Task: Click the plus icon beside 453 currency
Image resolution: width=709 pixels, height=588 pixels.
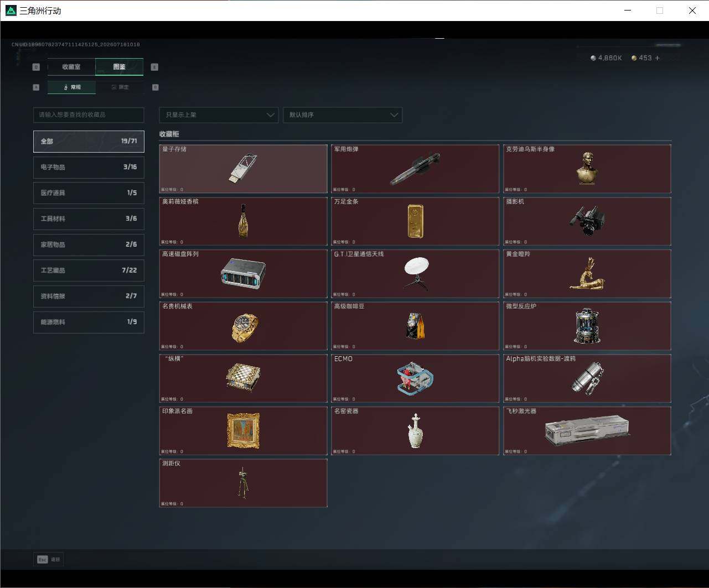Action: [x=658, y=58]
